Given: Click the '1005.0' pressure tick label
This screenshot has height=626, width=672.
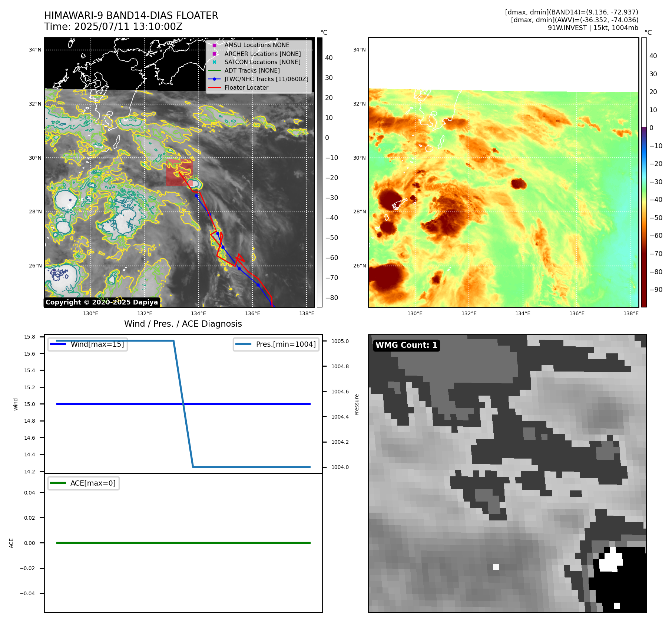Looking at the screenshot, I should tap(340, 341).
